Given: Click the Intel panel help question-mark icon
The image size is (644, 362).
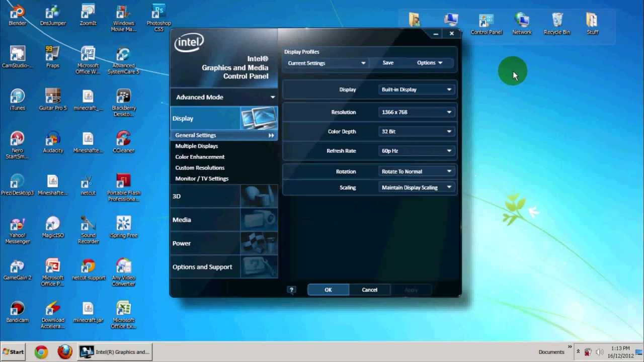Looking at the screenshot, I should click(x=291, y=290).
